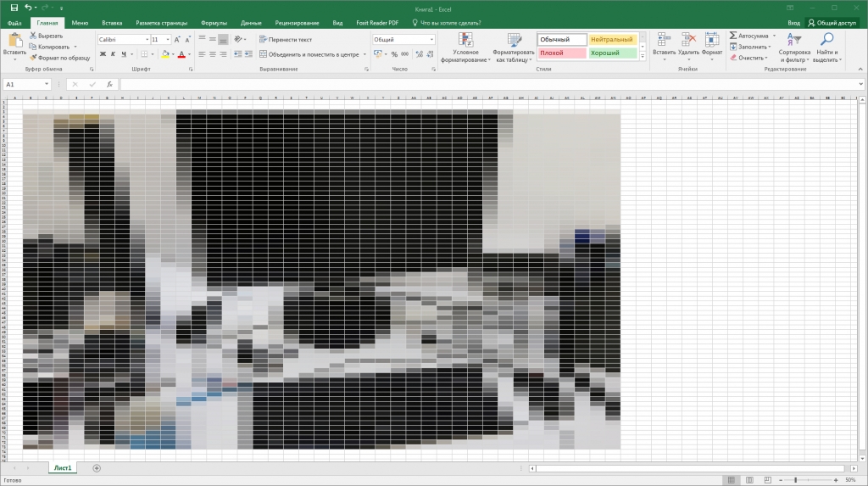The height and width of the screenshot is (486, 868).
Task: Decrease indent
Action: [238, 54]
